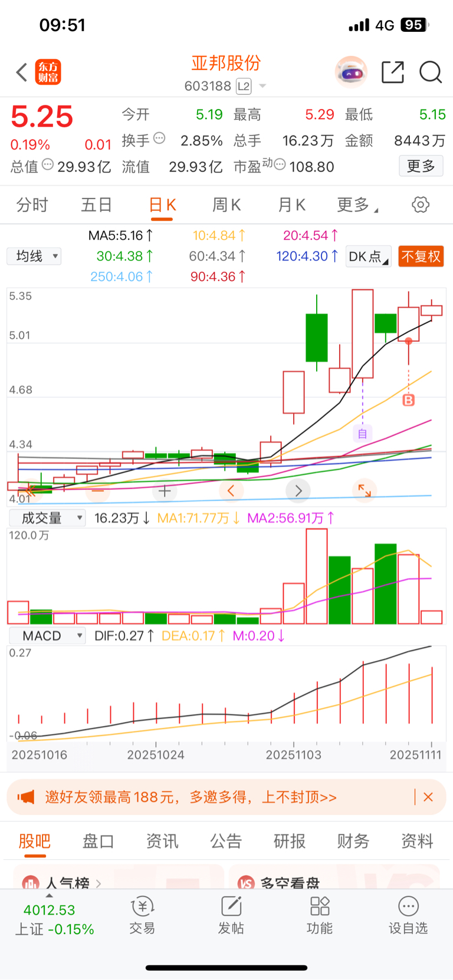Zoom out chart with minus icon
The image size is (453, 980).
point(98,490)
